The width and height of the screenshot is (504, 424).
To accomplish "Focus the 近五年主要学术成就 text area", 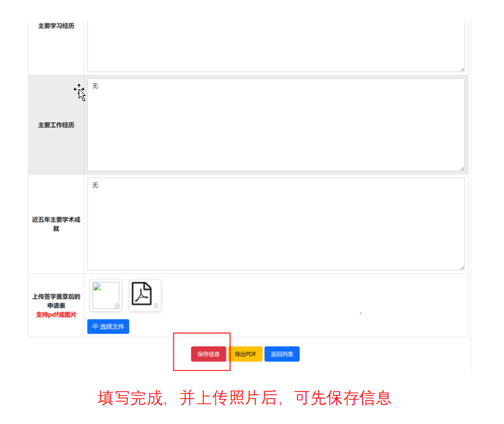I will [x=276, y=224].
